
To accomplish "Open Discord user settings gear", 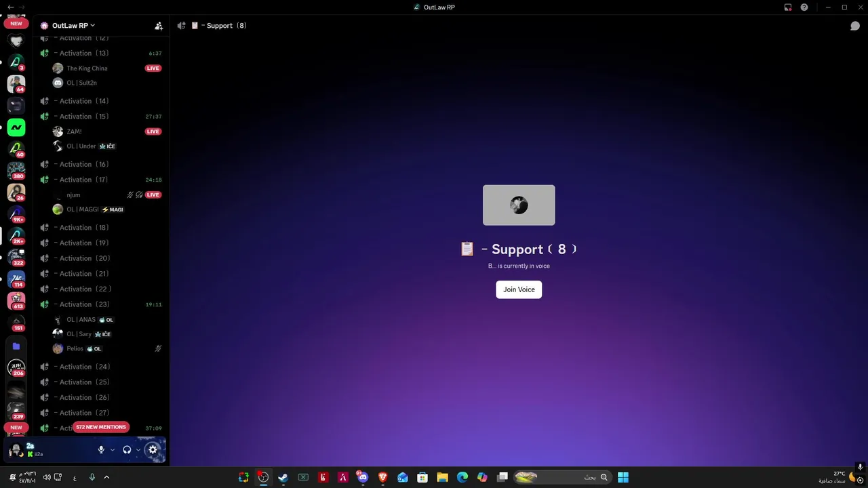I will pos(153,449).
